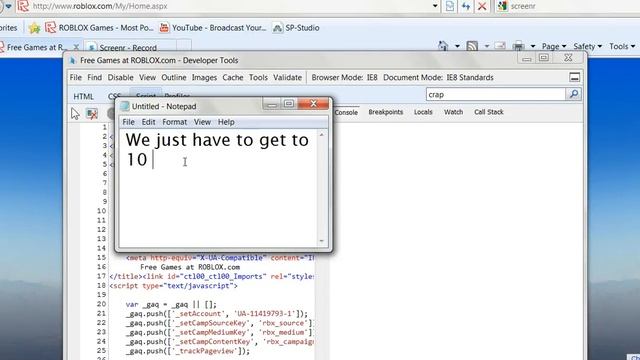Click the script type text/javascript line
The width and height of the screenshot is (640, 360).
click(173, 286)
